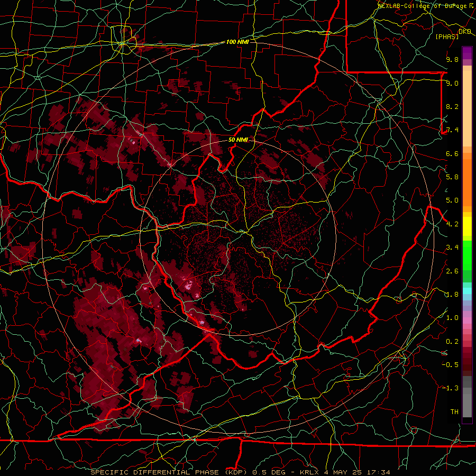Click the TH threshold label on the scale
Screen dimensions: 476x476
click(x=454, y=412)
